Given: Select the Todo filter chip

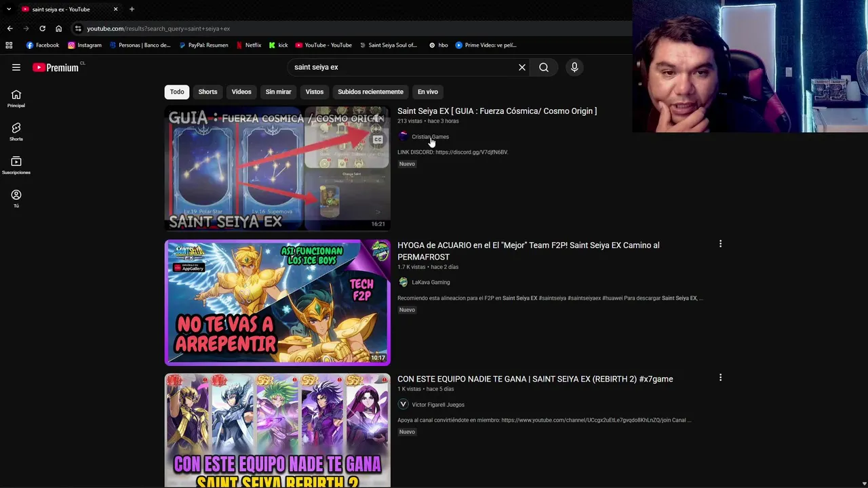Looking at the screenshot, I should (177, 91).
